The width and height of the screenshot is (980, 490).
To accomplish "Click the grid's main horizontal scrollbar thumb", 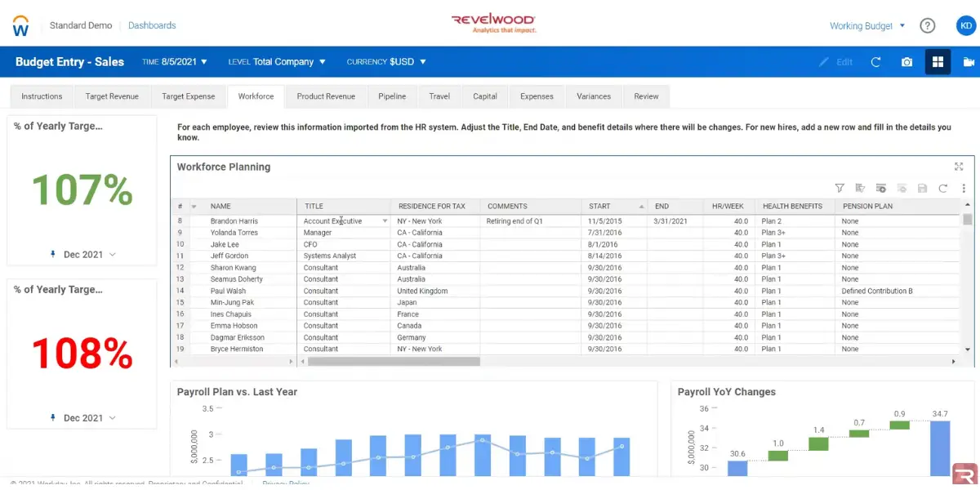I will click(x=394, y=361).
